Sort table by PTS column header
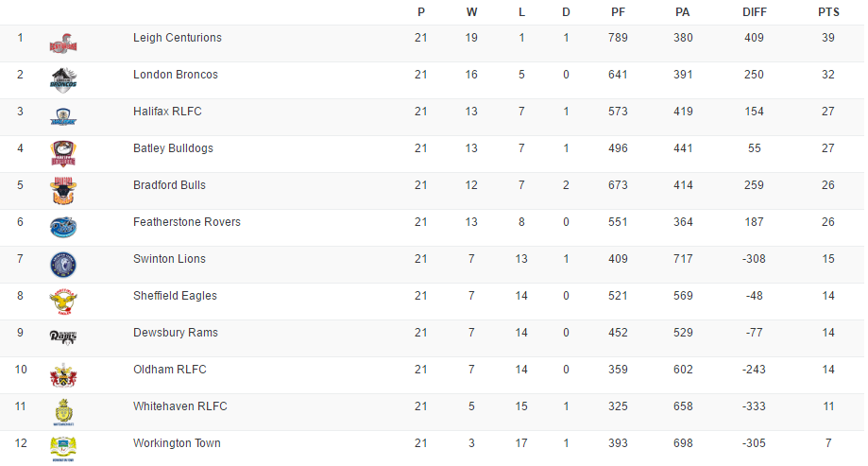The width and height of the screenshot is (868, 466). (x=827, y=12)
